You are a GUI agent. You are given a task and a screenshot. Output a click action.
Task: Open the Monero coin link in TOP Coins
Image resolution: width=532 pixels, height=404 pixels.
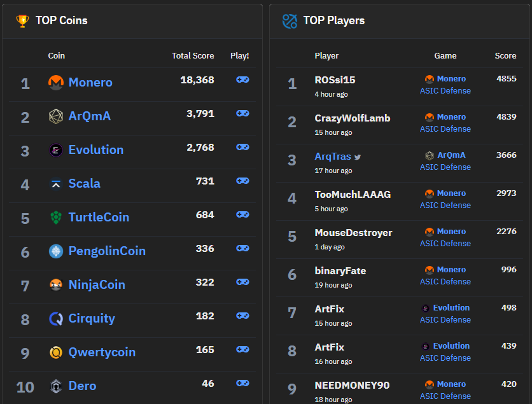(x=90, y=83)
